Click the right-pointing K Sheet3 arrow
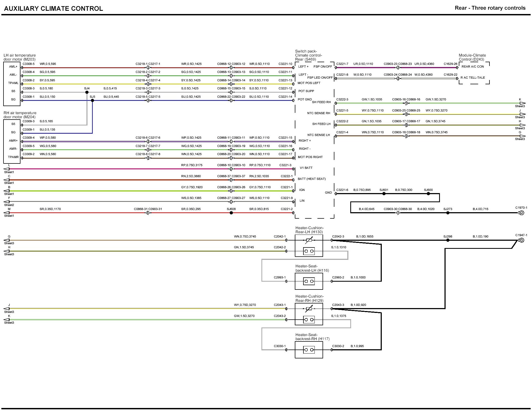 522,103
